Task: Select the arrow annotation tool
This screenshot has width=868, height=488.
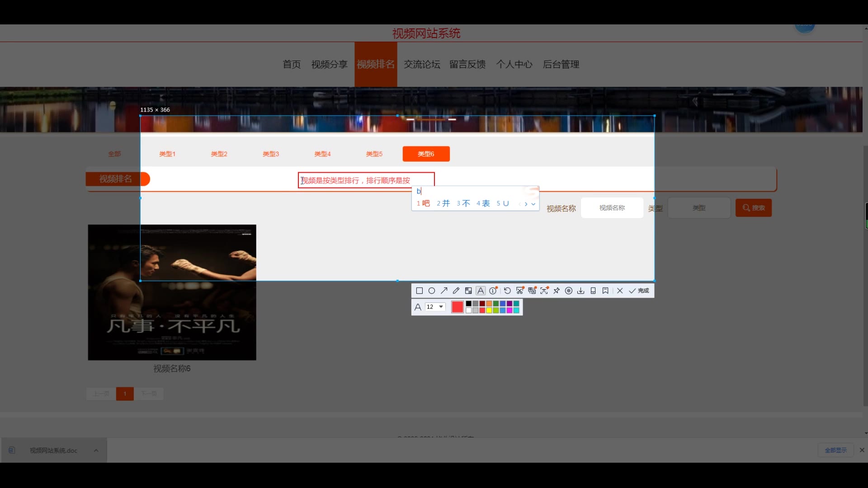Action: (x=444, y=291)
